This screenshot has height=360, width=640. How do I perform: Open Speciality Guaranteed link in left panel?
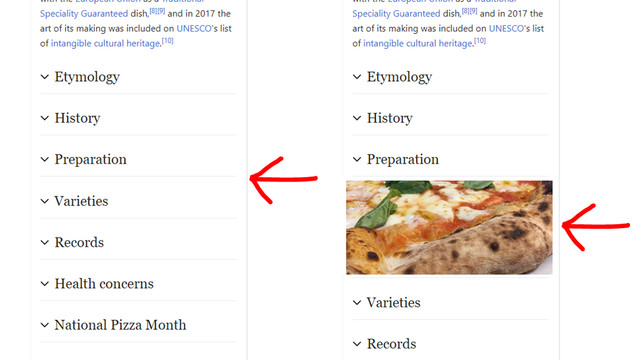coord(84,13)
